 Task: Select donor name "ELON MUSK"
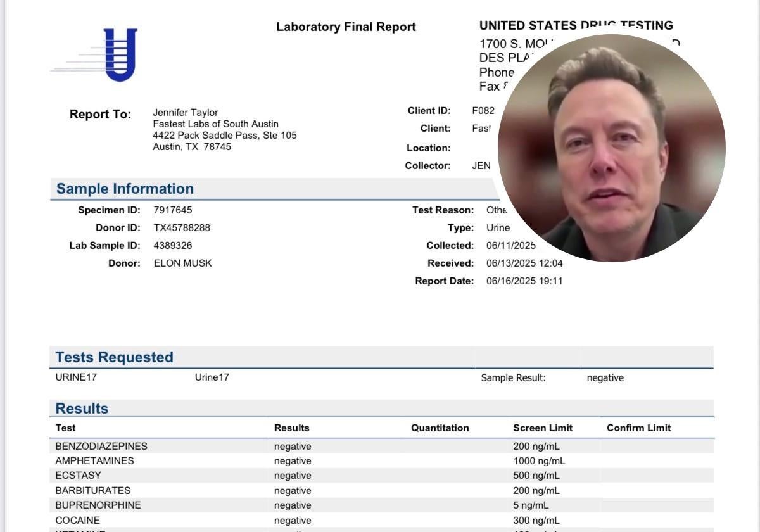click(183, 263)
